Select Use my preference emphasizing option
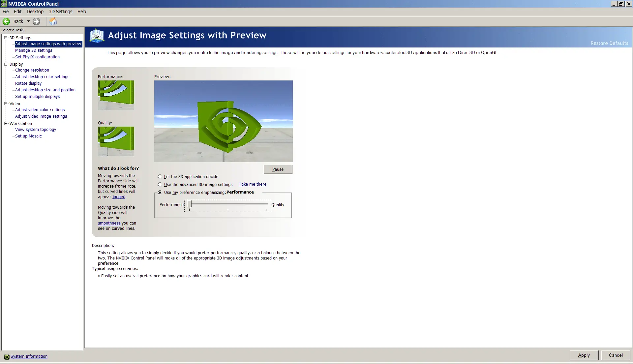This screenshot has height=364, width=633. pos(160,193)
